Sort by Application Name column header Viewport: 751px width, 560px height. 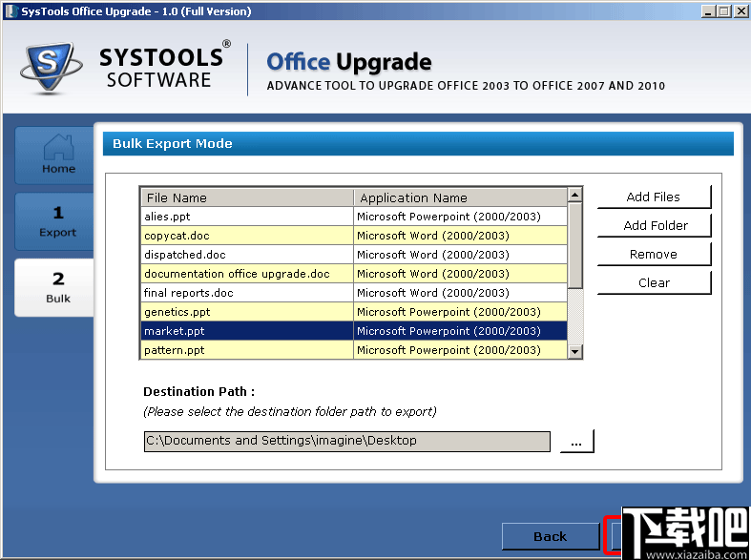460,197
